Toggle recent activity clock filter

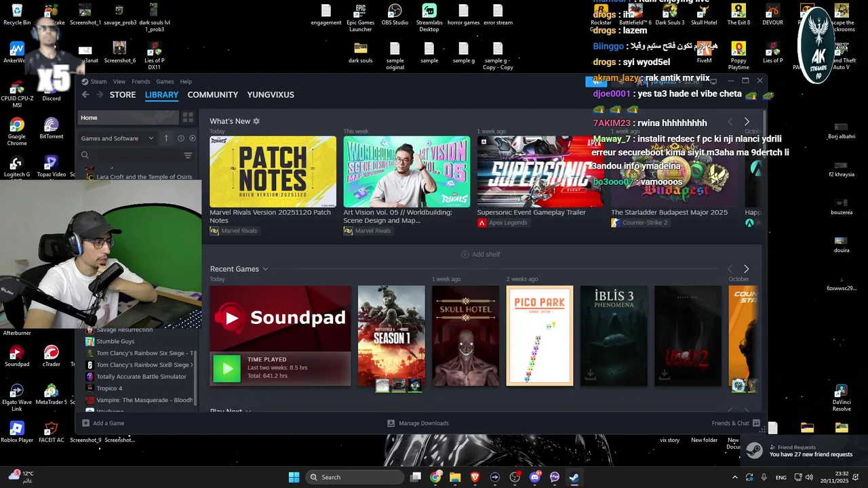[181, 138]
